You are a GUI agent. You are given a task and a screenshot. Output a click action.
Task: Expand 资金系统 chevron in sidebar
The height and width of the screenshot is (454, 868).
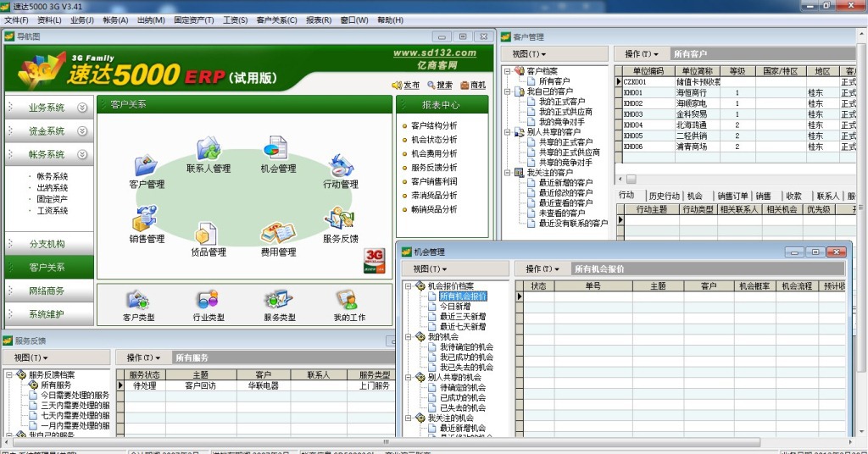82,131
